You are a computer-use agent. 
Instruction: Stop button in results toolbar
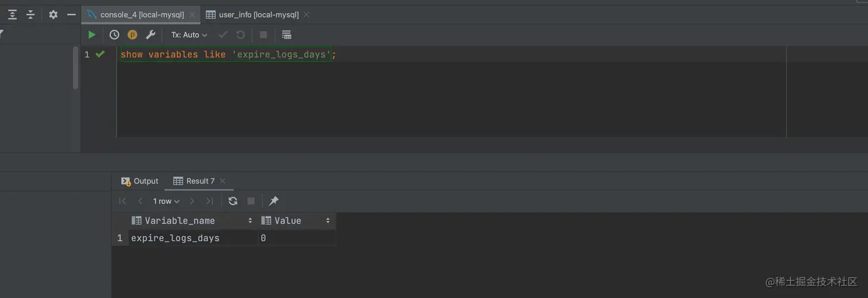pyautogui.click(x=251, y=201)
